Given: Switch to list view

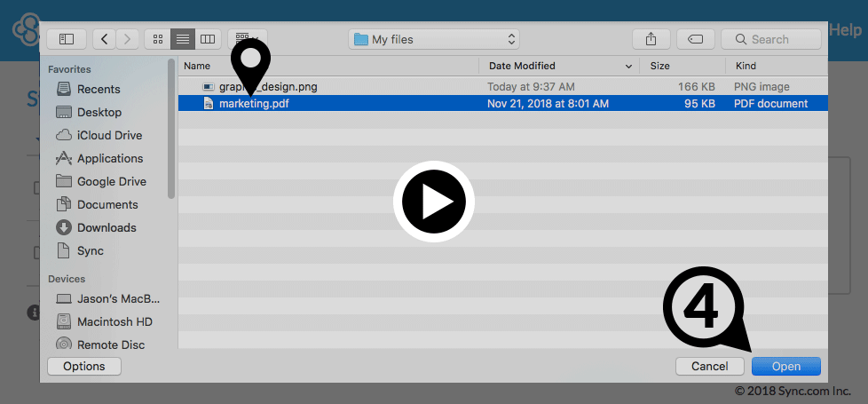Looking at the screenshot, I should (183, 39).
